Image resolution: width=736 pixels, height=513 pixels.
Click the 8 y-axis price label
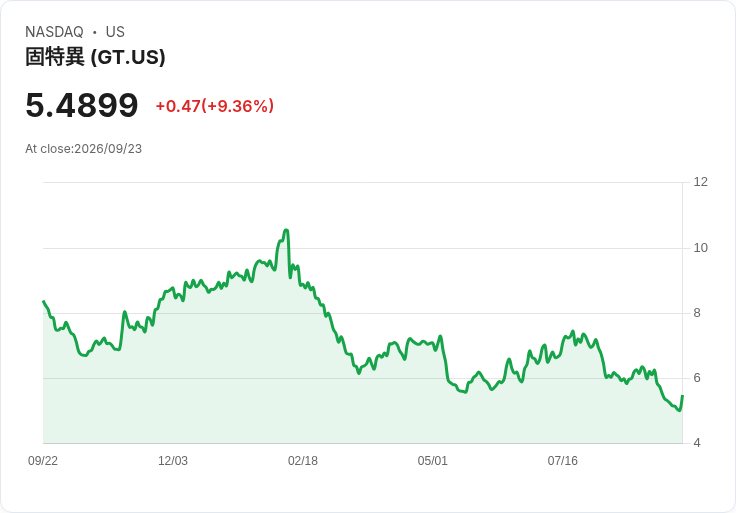point(697,313)
